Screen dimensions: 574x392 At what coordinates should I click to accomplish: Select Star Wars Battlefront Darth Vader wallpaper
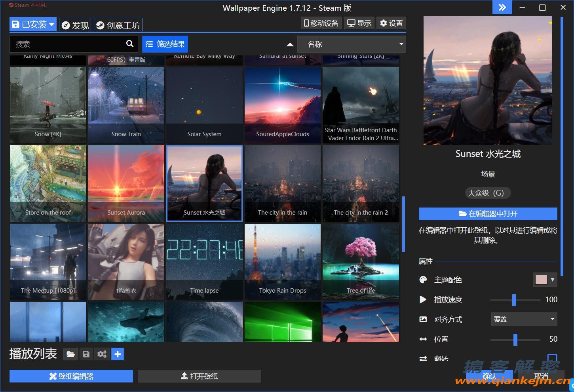361,105
